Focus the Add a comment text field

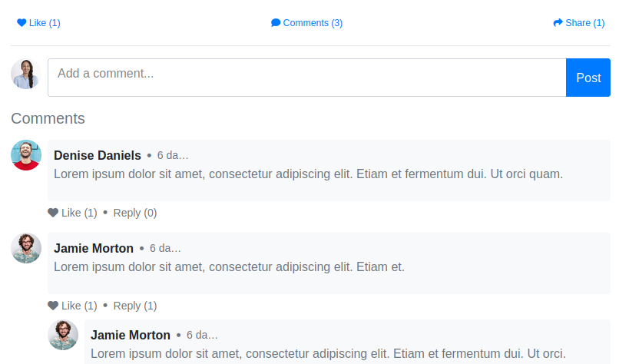coord(306,78)
